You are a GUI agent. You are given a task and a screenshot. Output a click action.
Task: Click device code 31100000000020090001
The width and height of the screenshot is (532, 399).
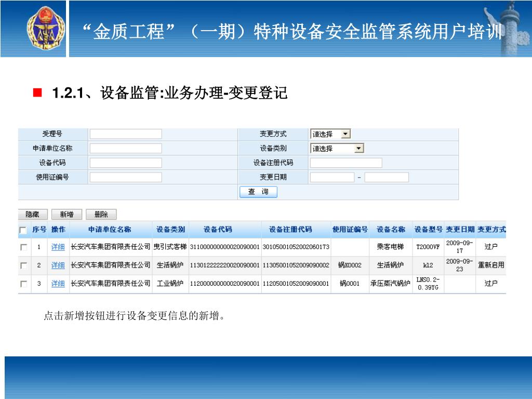point(224,247)
